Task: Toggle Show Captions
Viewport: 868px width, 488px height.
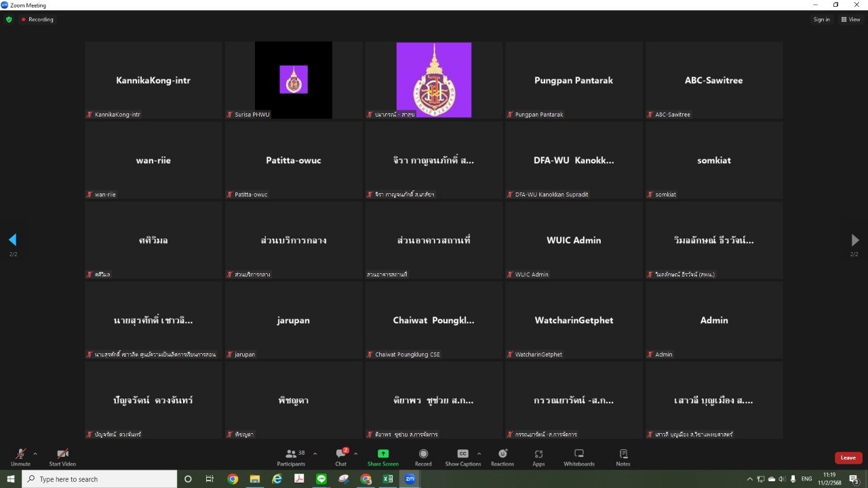Action: click(x=462, y=457)
